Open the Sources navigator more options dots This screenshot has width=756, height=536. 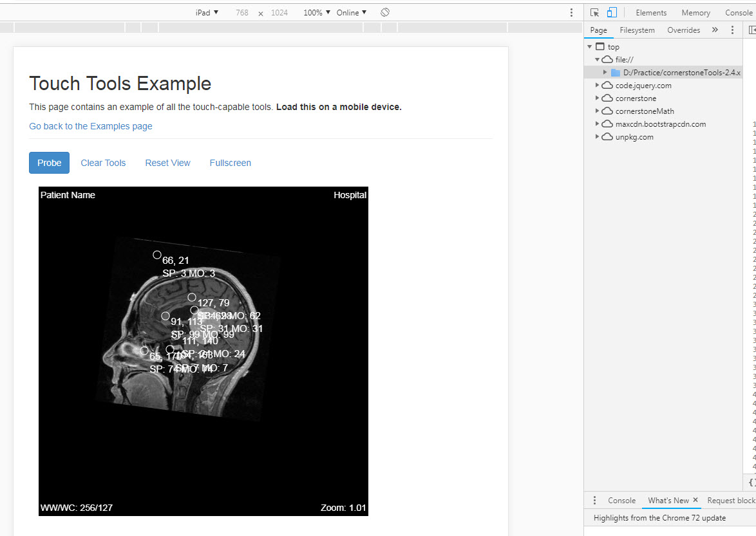(732, 30)
